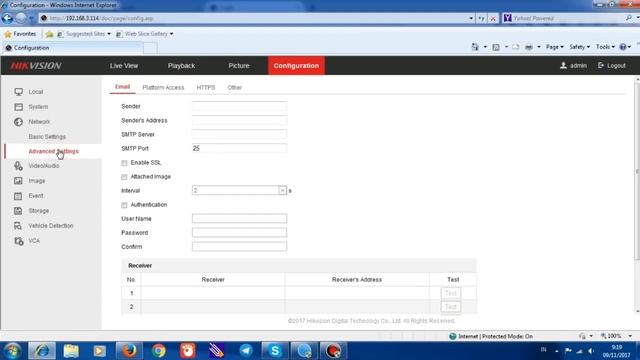Image resolution: width=640 pixels, height=360 pixels.
Task: Select the Configuration tab
Action: [x=296, y=66]
